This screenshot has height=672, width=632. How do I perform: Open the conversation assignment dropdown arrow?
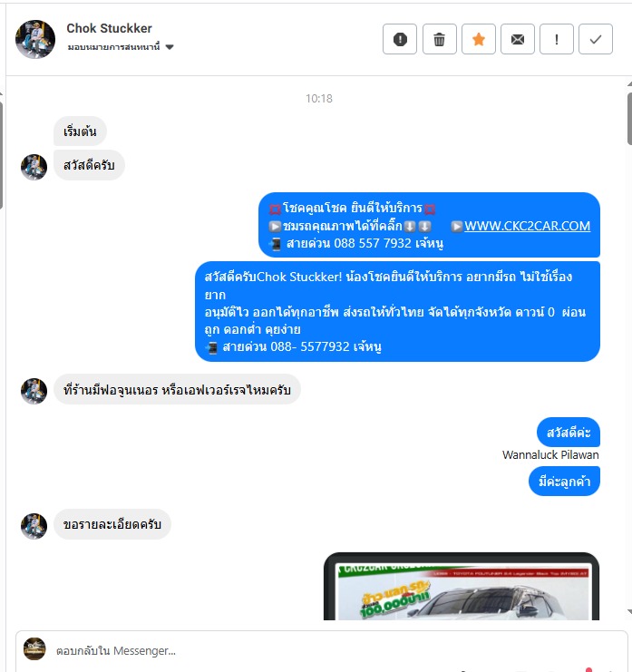click(x=170, y=47)
